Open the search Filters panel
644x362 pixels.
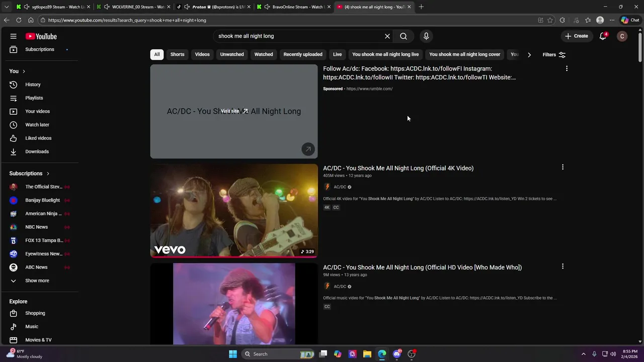coord(554,54)
